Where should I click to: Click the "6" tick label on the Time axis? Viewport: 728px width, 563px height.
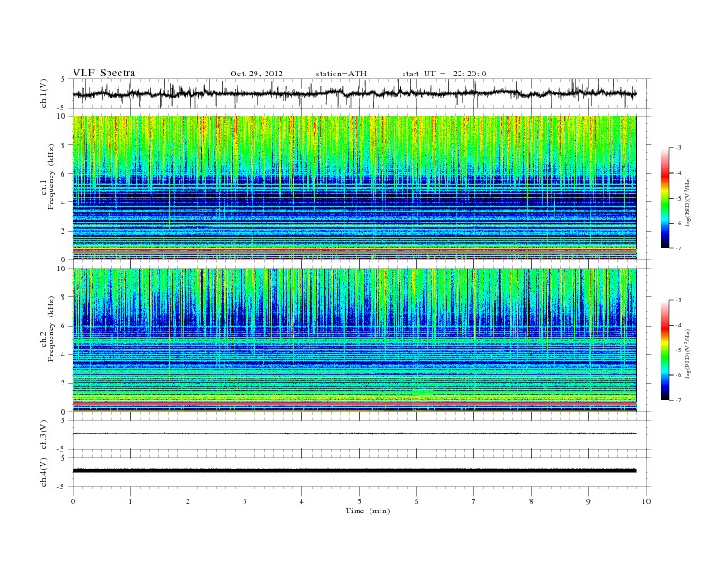pos(417,501)
